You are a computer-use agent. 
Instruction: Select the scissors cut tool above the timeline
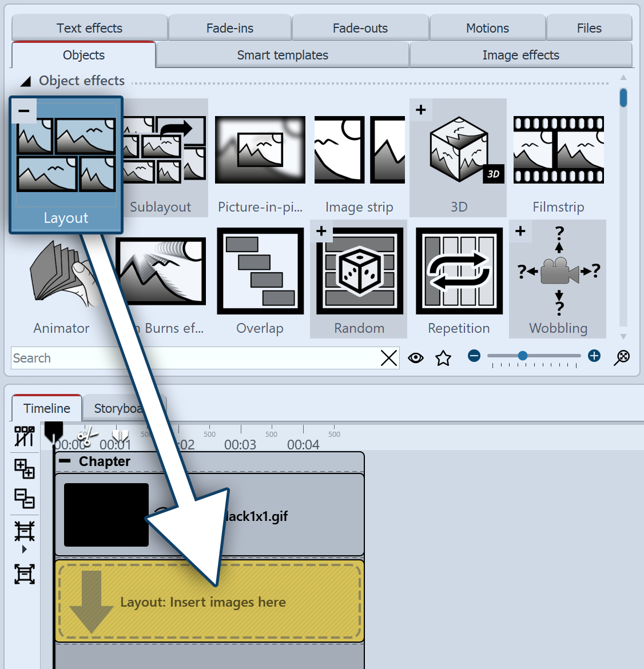coord(87,436)
